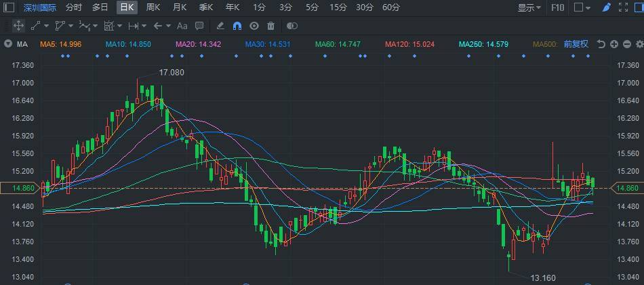
Task: Open the F10 company info button
Action: [x=557, y=7]
